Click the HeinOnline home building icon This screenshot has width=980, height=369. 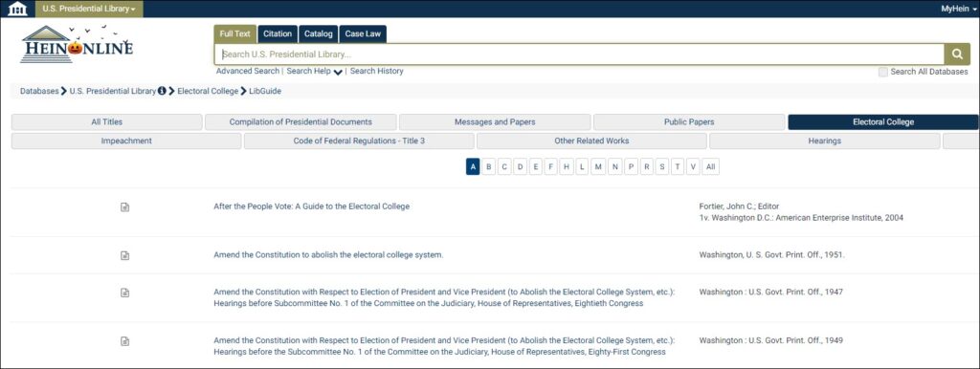pos(17,9)
